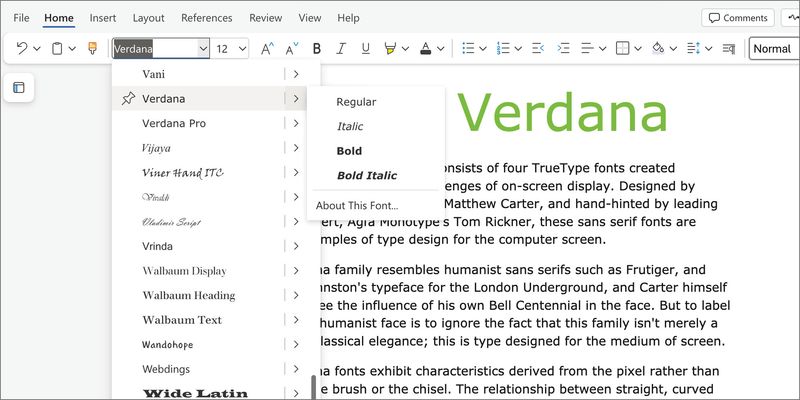The image size is (800, 400).
Task: Switch to the Insert tab
Action: [x=103, y=18]
